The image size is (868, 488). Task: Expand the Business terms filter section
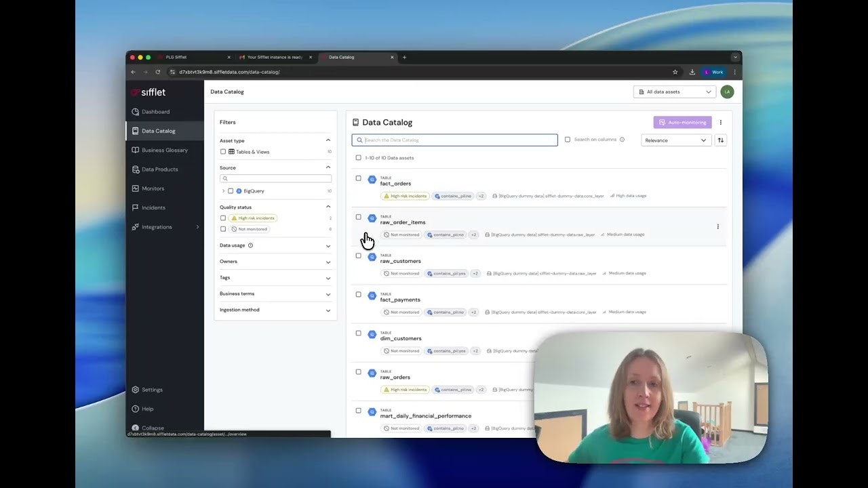pos(328,295)
